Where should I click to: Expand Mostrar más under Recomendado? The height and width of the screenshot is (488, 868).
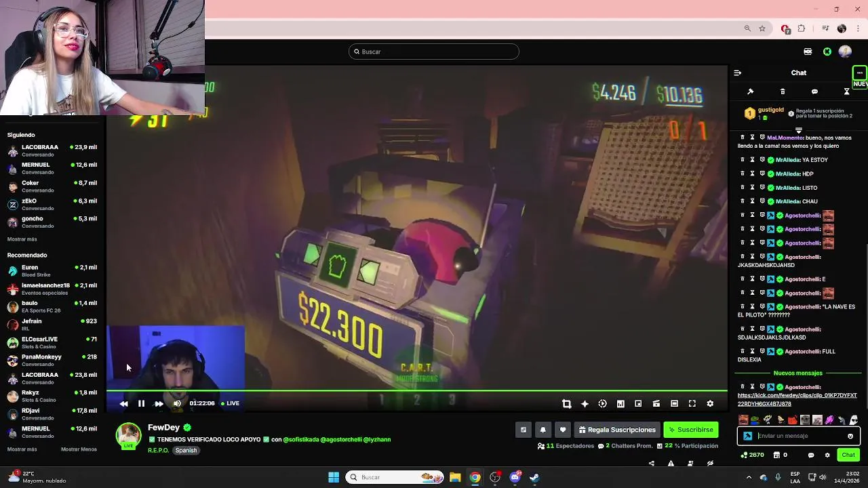click(22, 449)
